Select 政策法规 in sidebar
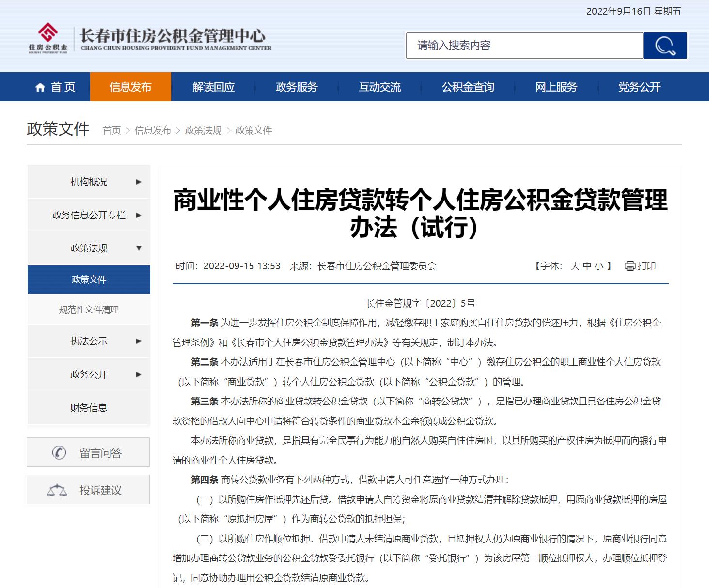 89,248
